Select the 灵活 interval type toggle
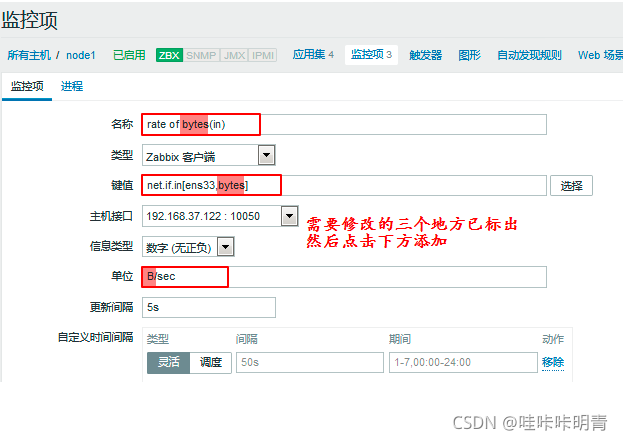623x440 pixels. click(x=168, y=362)
